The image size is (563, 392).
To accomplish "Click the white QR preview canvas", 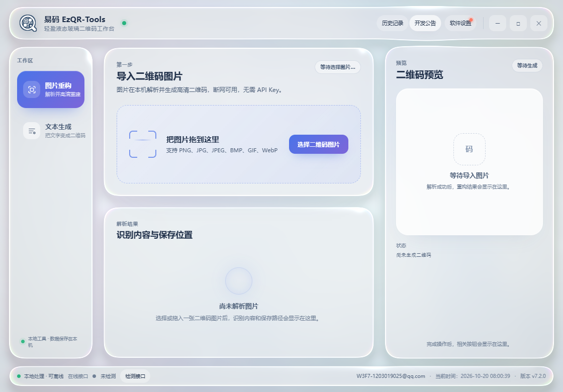I will [470, 162].
